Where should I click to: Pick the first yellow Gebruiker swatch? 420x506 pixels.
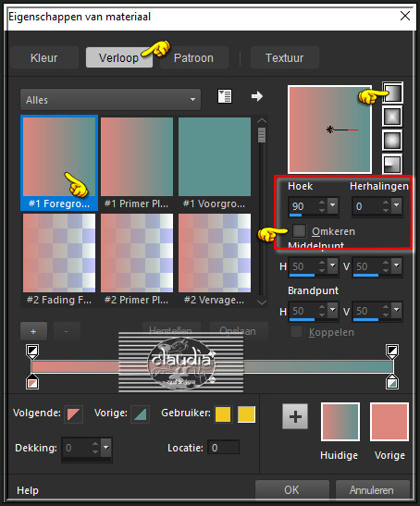(223, 414)
